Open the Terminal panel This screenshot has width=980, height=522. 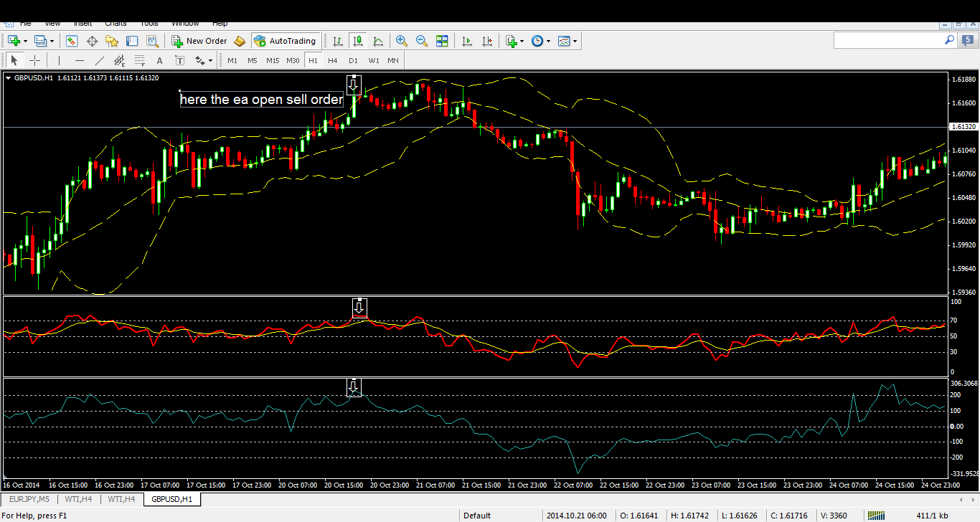pos(132,41)
